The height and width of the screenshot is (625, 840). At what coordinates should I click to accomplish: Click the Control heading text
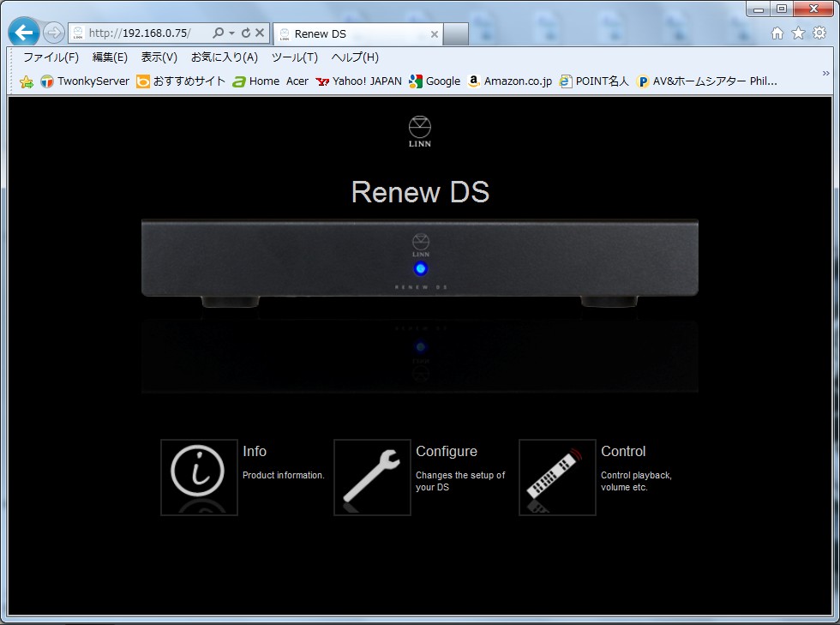pos(623,451)
